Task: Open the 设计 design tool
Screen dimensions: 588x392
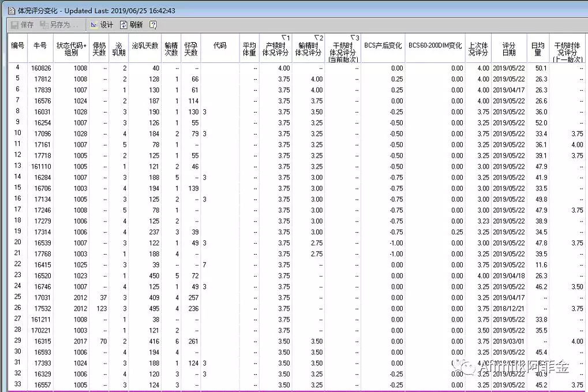Action: tap(102, 25)
